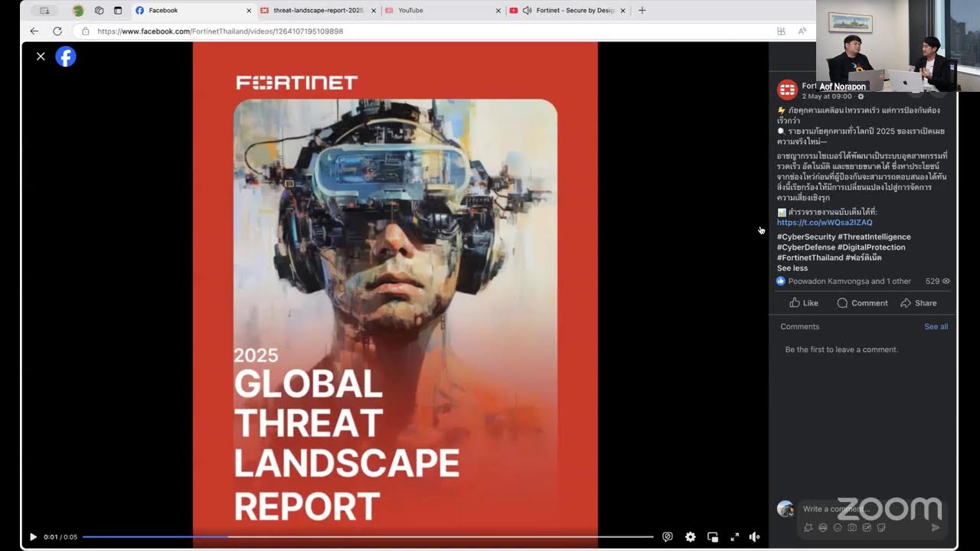Share the Fortinet post
The width and height of the screenshot is (980, 551).
919,303
